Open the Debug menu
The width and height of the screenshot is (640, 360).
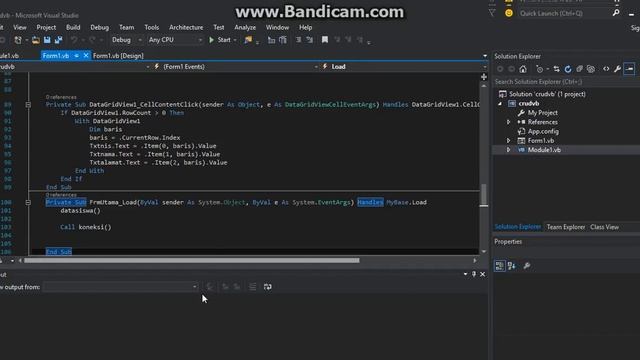pos(100,27)
